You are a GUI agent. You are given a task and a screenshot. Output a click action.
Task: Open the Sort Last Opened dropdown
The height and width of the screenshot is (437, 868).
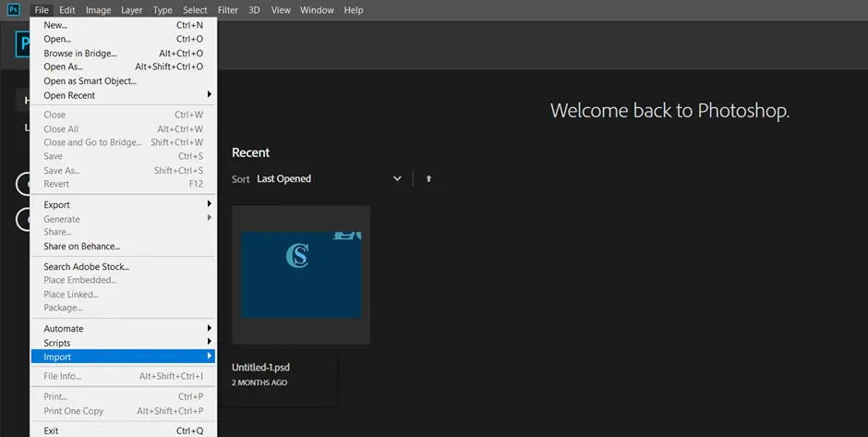pyautogui.click(x=329, y=179)
